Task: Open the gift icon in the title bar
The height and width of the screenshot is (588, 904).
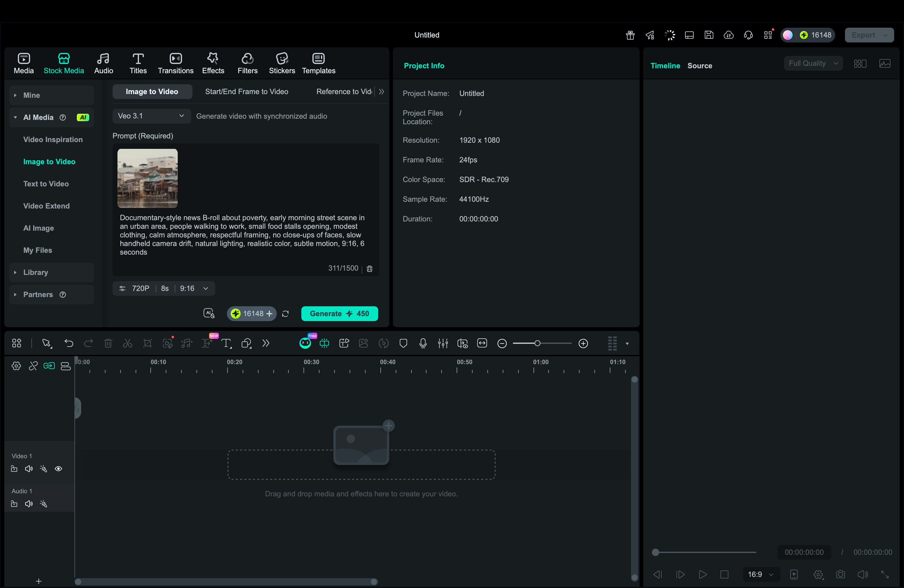Action: tap(630, 35)
